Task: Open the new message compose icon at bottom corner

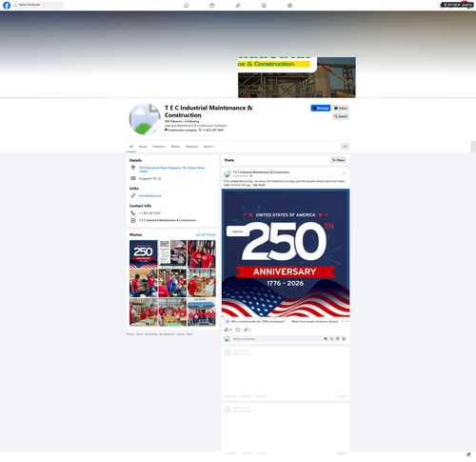Action: click(x=468, y=454)
